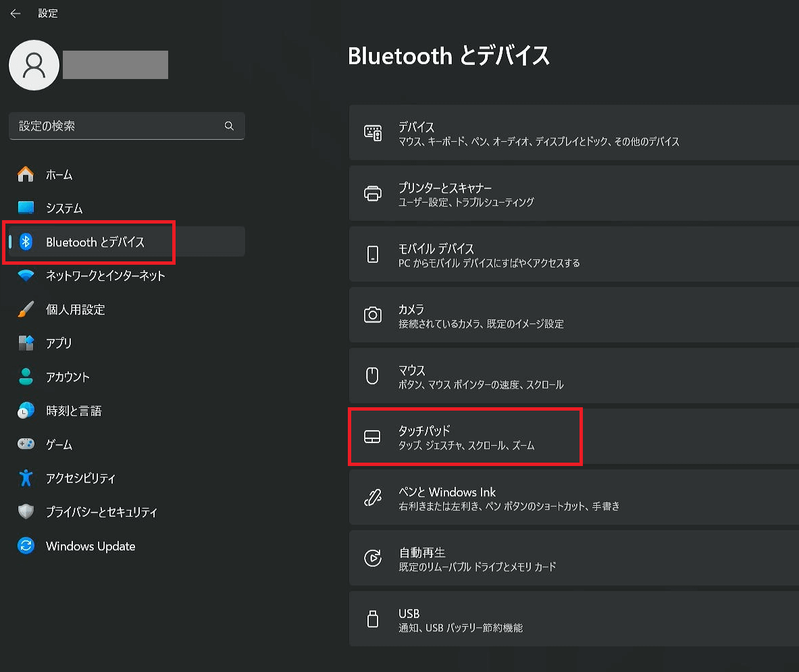
Task: Open アプリ in the sidebar
Action: point(59,343)
